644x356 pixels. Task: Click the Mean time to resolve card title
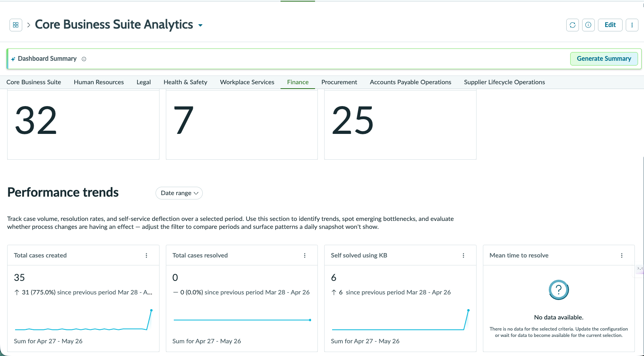519,255
